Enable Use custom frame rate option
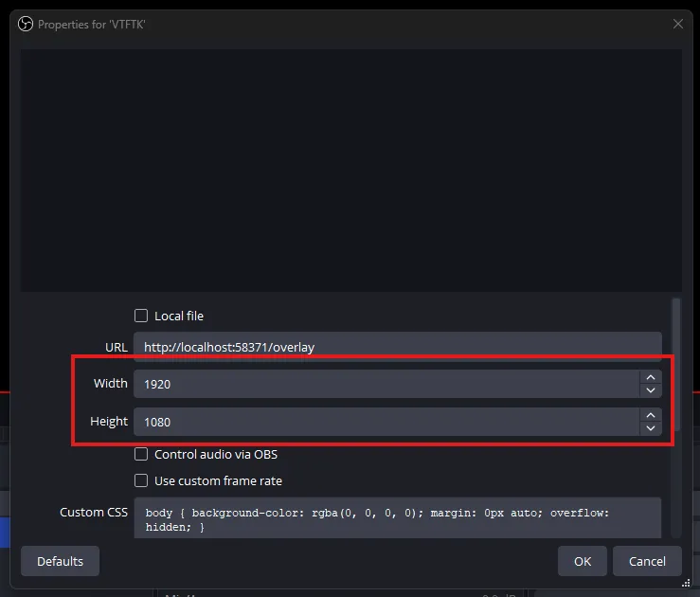 point(141,480)
